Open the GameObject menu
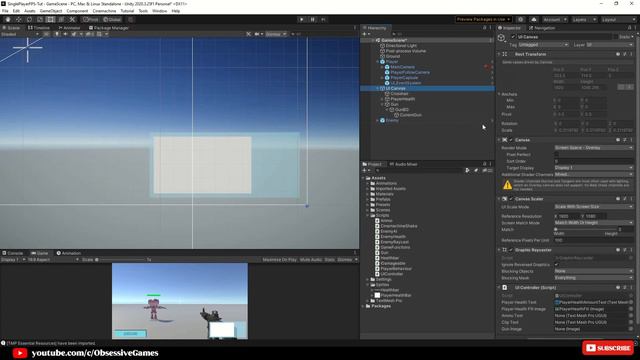Screen dimensions: 640x360 point(51,11)
